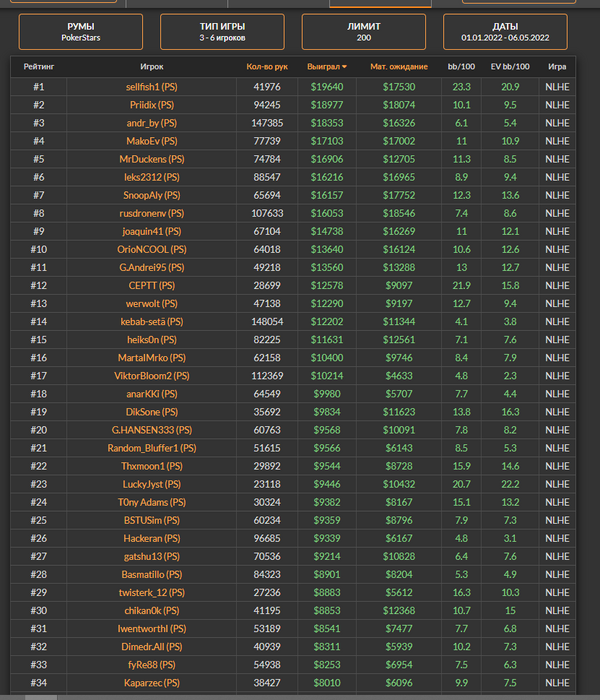Click player CEPTT (PS)
Screen dimensions: 600x700
pyautogui.click(x=152, y=286)
